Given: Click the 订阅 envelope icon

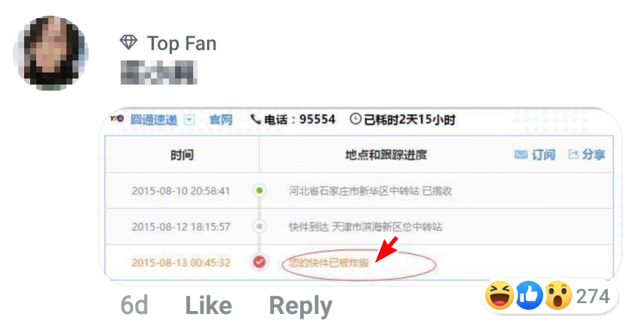Looking at the screenshot, I should (x=521, y=155).
